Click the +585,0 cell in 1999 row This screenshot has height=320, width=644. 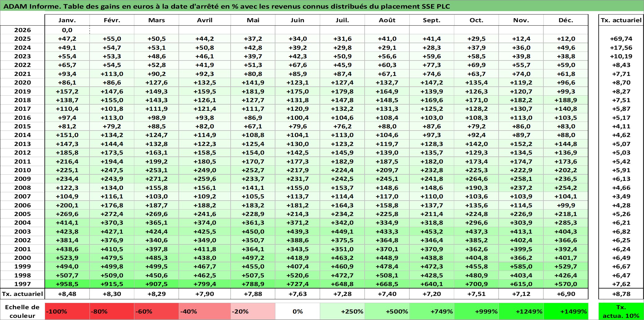click(521, 266)
